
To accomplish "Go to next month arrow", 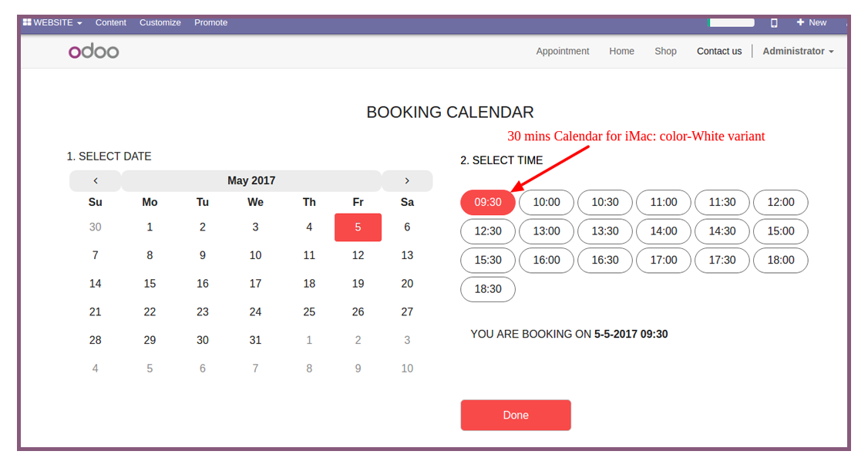I will 407,180.
